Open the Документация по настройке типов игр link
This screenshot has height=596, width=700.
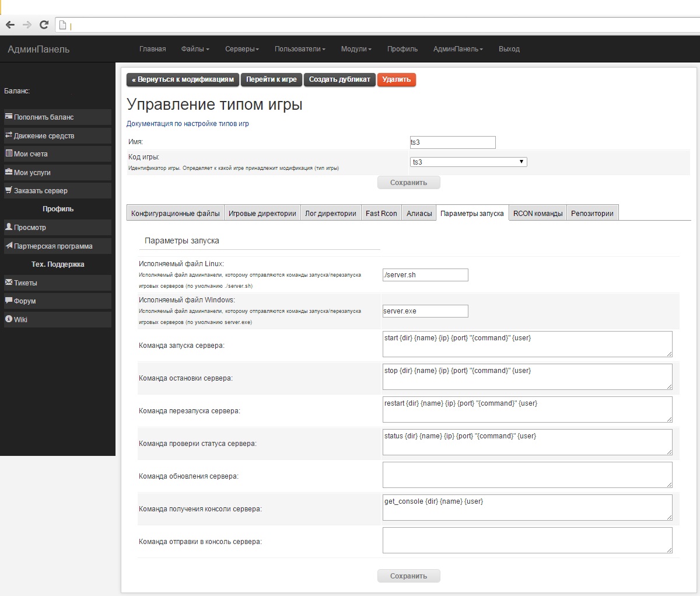188,124
